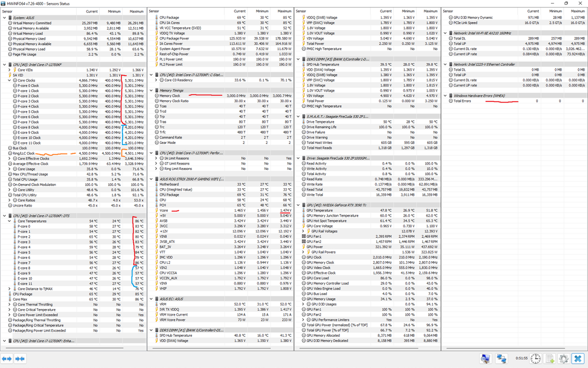Select the Page File Usage row
Screen dimensions: 588x368
click(74, 54)
